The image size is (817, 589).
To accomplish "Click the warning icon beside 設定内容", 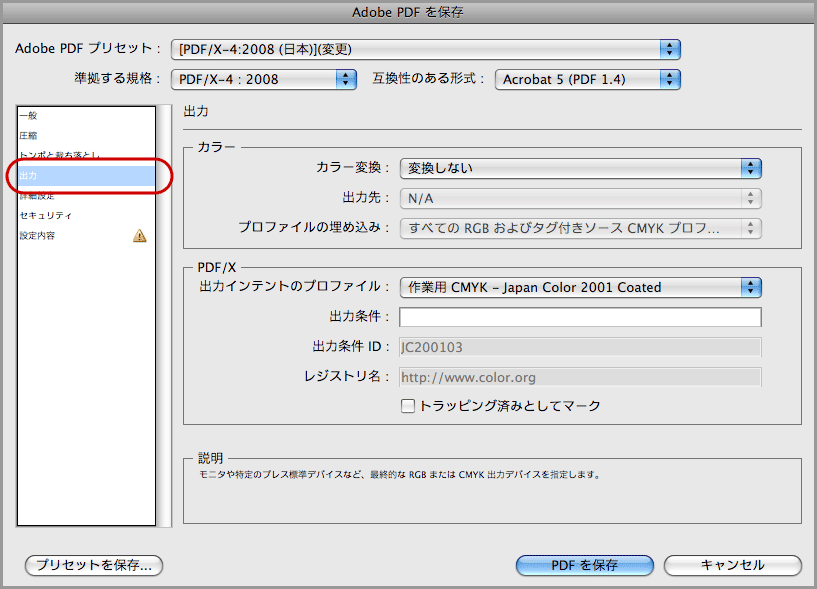I will (x=140, y=236).
